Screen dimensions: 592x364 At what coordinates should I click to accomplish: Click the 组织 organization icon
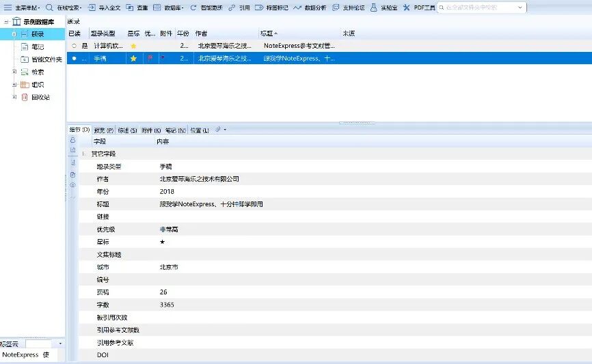coord(25,85)
